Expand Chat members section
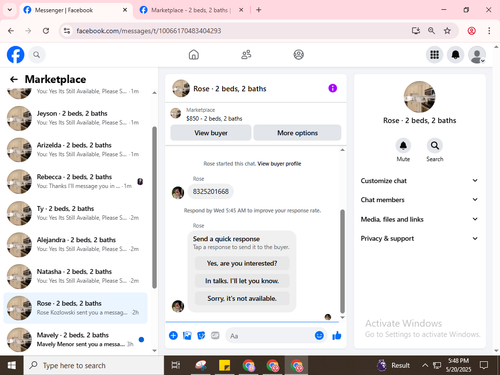Screen dimensions: 500x375 coord(419,200)
